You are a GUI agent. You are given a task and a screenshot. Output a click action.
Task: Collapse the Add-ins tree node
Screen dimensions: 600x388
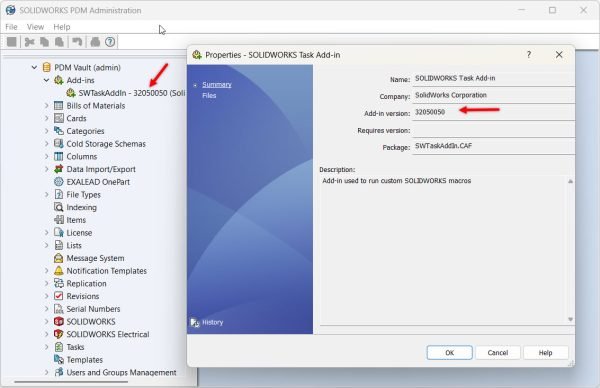click(46, 80)
